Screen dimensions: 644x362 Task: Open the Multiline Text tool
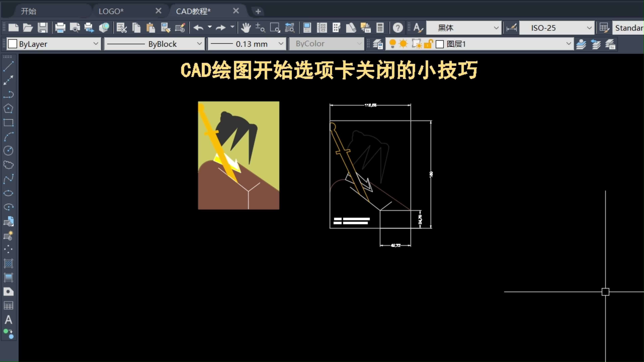(8, 320)
